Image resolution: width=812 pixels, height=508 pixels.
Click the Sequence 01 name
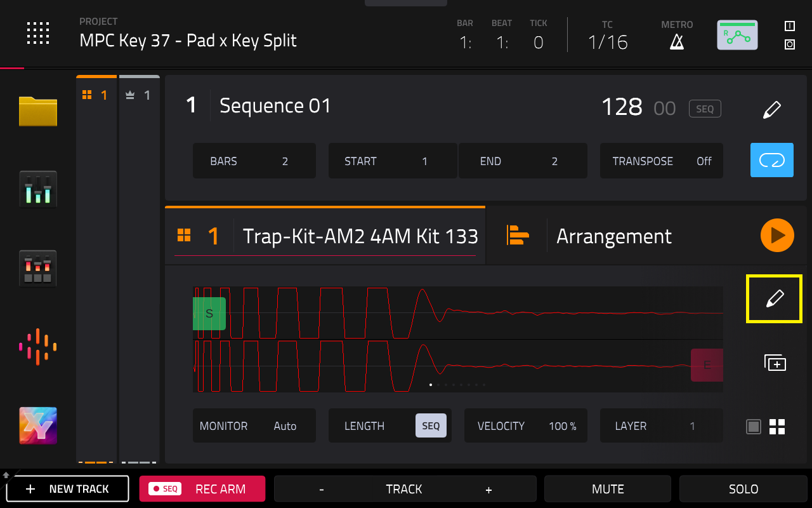275,105
